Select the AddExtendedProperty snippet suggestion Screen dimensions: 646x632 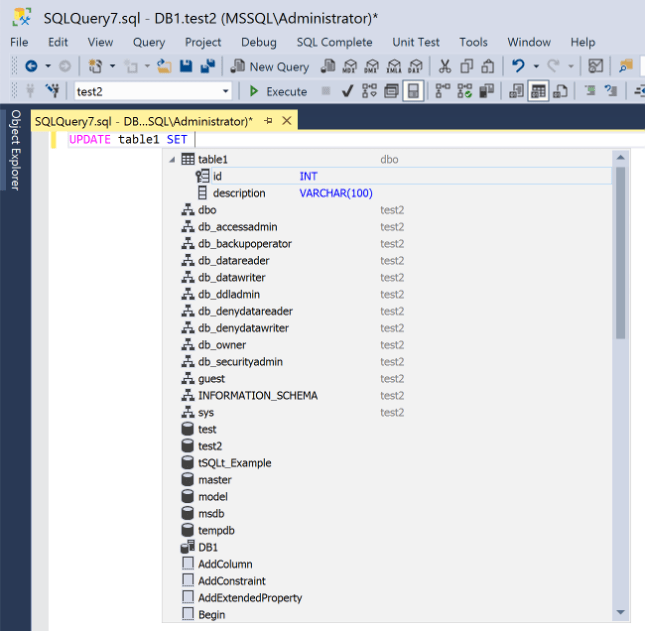coord(388,598)
